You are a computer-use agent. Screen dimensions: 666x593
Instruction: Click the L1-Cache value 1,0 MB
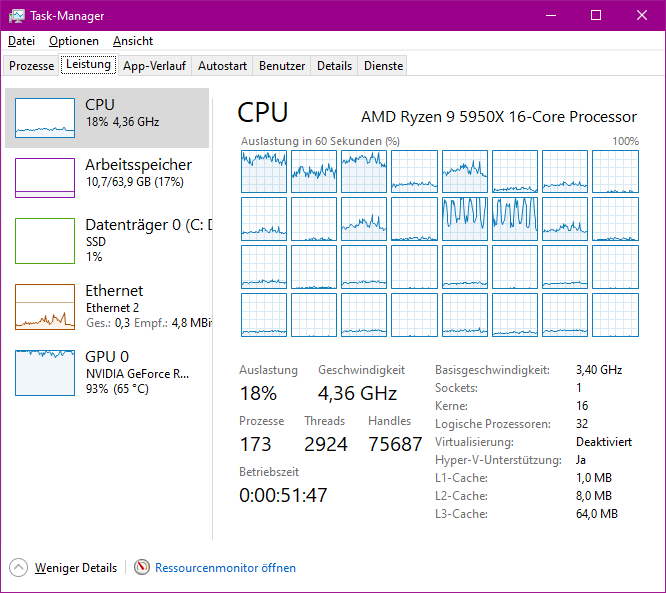point(594,478)
